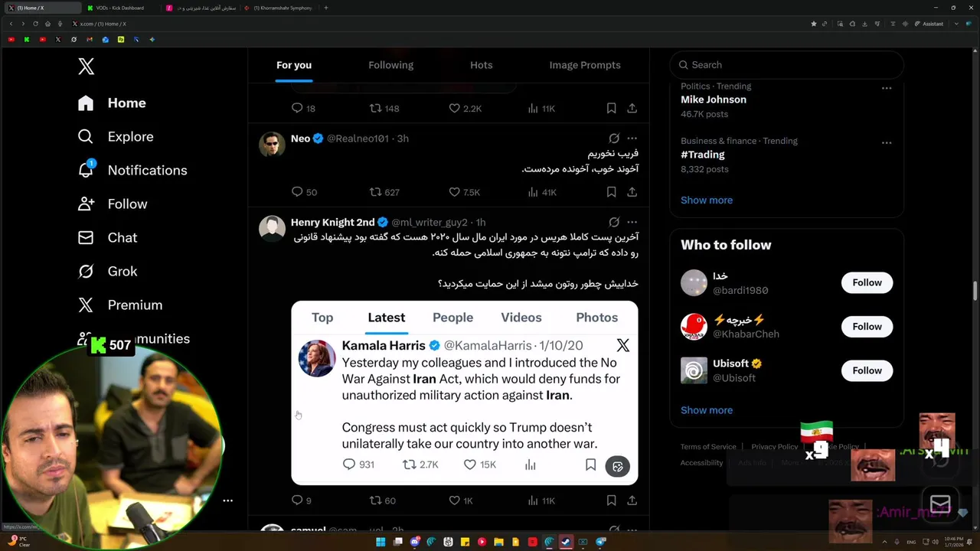Open the #Trading trending topic
The image size is (980, 551).
[x=703, y=155]
